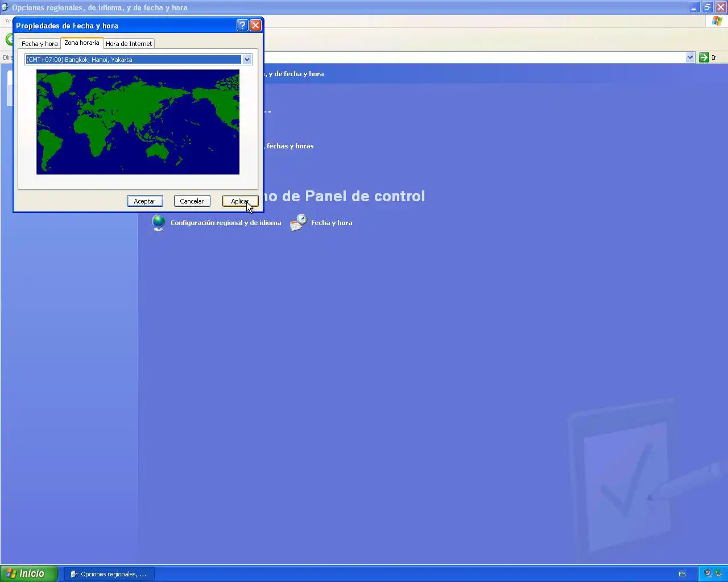The image size is (728, 582).
Task: Confirm the dialog with Aceptar
Action: [x=144, y=201]
